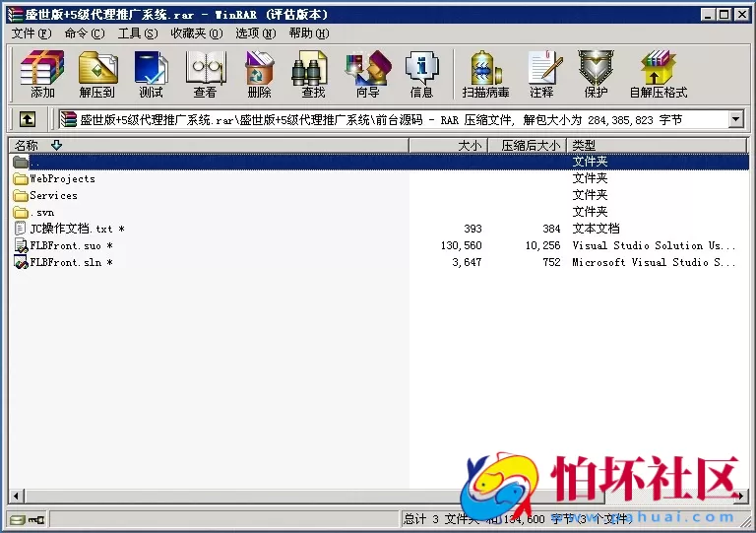This screenshot has height=533, width=756.
Task: Click the horizontal scrollbar left arrow
Action: point(17,496)
